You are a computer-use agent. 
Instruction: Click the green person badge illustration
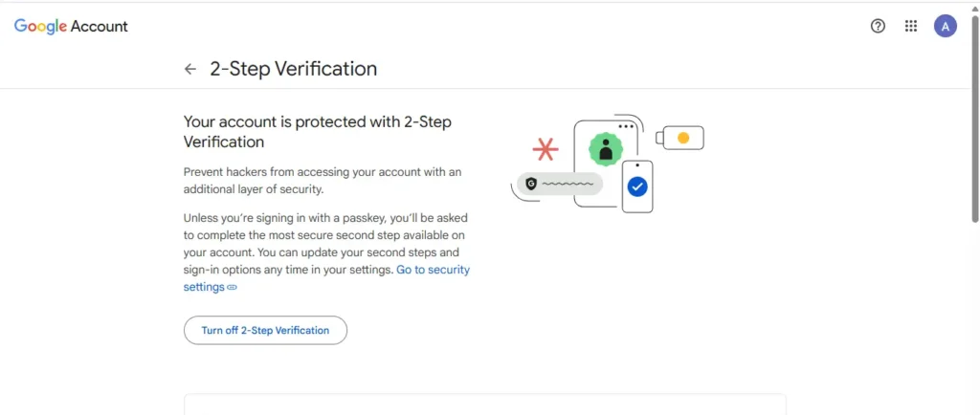605,149
